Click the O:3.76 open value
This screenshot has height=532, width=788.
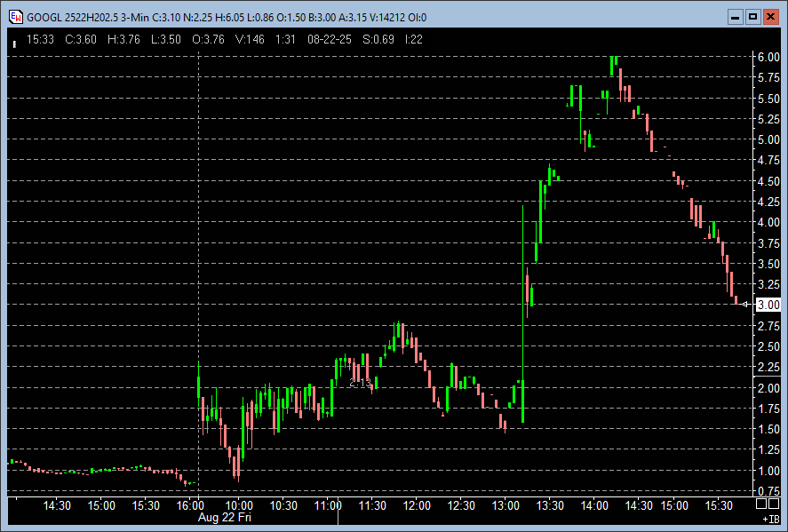pyautogui.click(x=208, y=40)
